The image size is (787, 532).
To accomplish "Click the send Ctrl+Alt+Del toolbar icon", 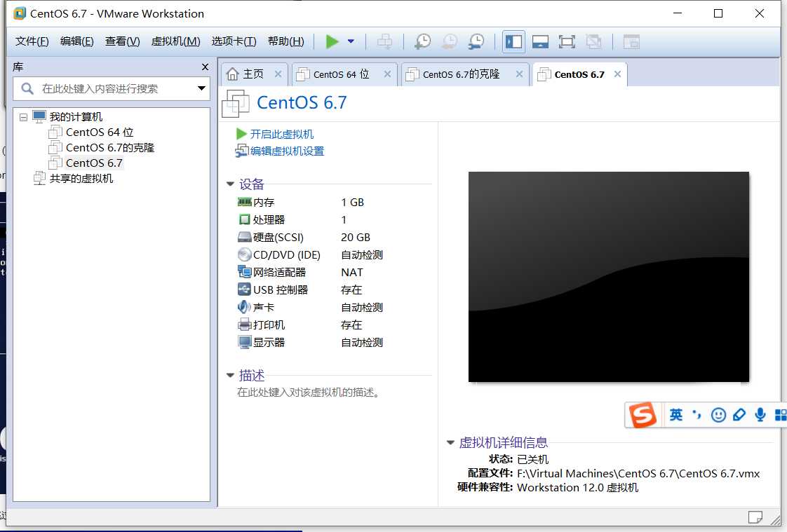I will [x=385, y=41].
